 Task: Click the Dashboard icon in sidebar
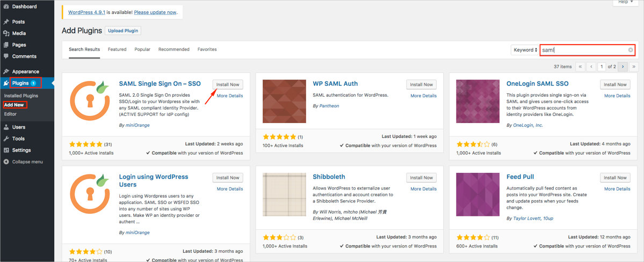[x=6, y=6]
